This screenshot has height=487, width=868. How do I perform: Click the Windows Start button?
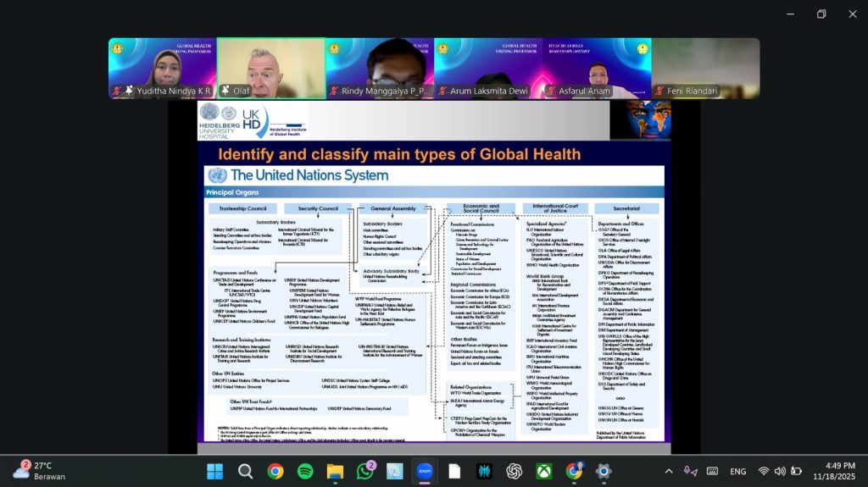click(215, 471)
